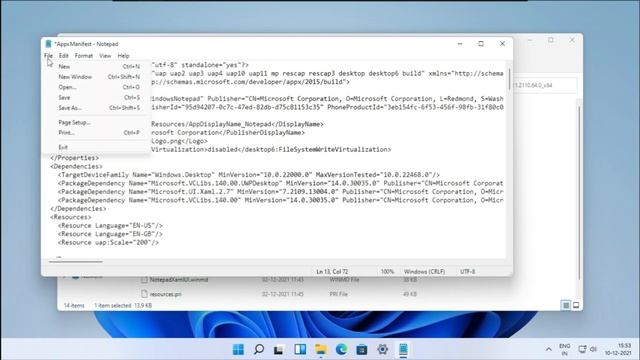Open the clock showing 10-12-2021

[x=618, y=349]
